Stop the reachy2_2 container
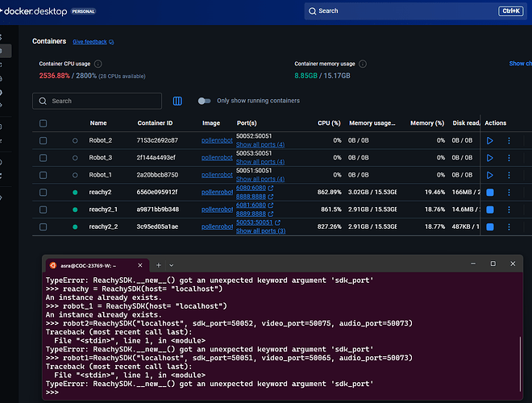532x403 pixels. point(490,227)
